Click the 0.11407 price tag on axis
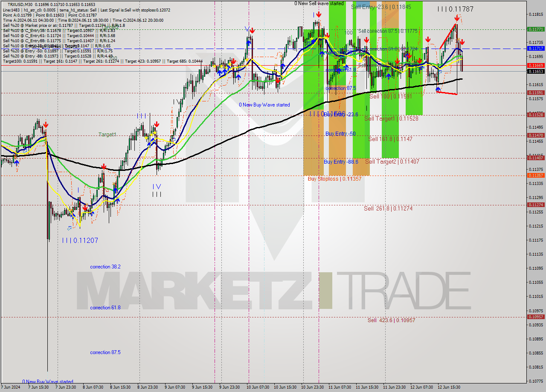This screenshot has height=392, width=546. 536,158
